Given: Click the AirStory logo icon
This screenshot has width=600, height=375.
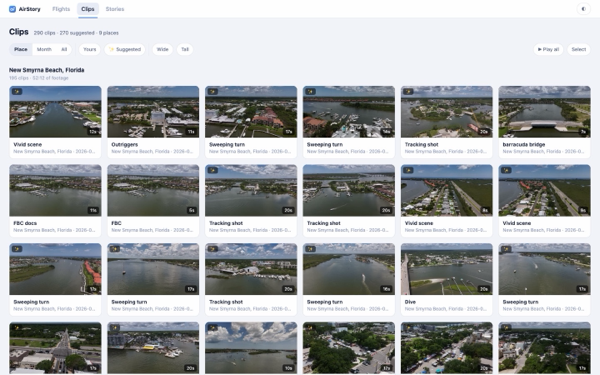Looking at the screenshot, I should pos(12,9).
